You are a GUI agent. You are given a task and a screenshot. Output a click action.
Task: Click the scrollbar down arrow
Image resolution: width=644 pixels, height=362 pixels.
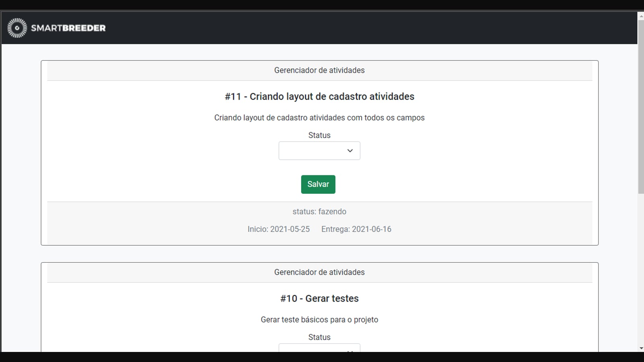[641, 348]
